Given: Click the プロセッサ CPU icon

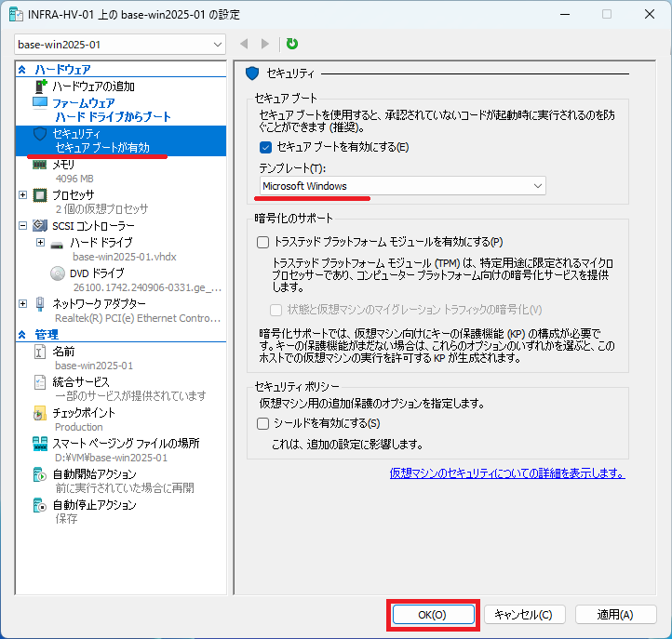Looking at the screenshot, I should [x=40, y=195].
